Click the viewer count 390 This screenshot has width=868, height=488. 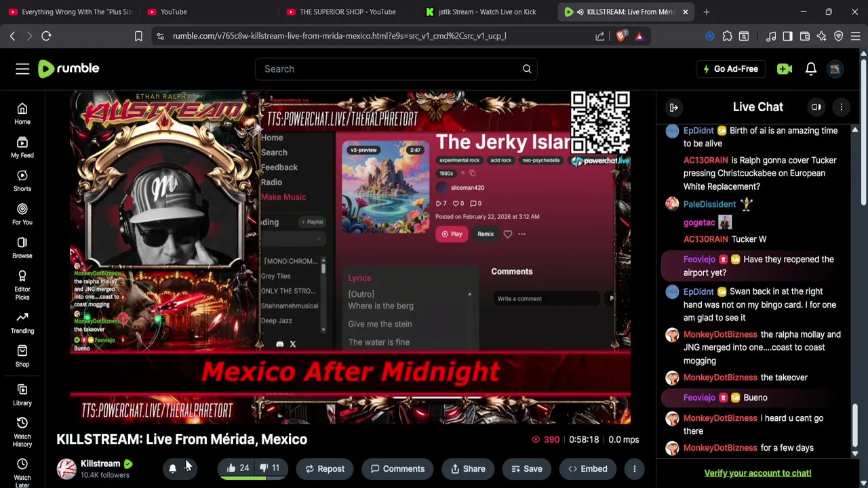coord(546,439)
